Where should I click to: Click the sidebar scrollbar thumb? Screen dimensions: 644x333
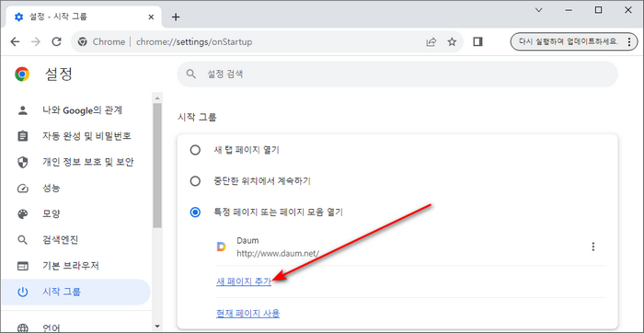click(157, 165)
